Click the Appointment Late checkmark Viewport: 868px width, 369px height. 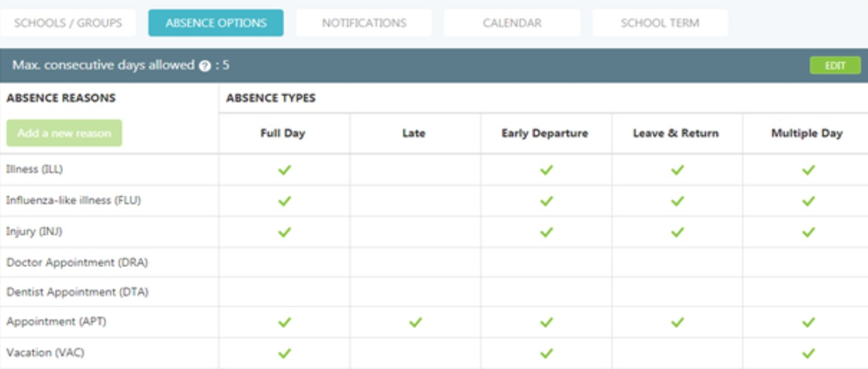click(415, 323)
